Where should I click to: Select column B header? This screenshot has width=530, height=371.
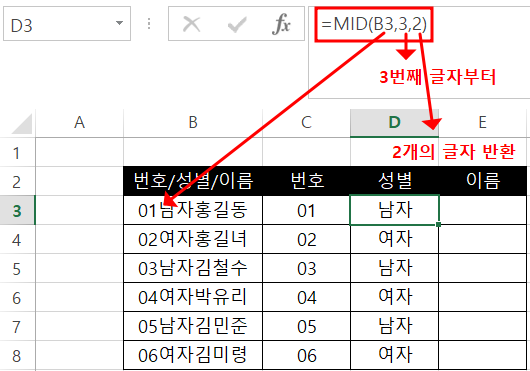point(193,123)
